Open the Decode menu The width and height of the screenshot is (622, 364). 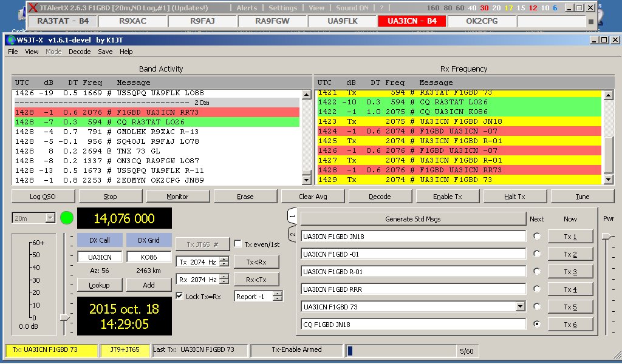pos(80,52)
